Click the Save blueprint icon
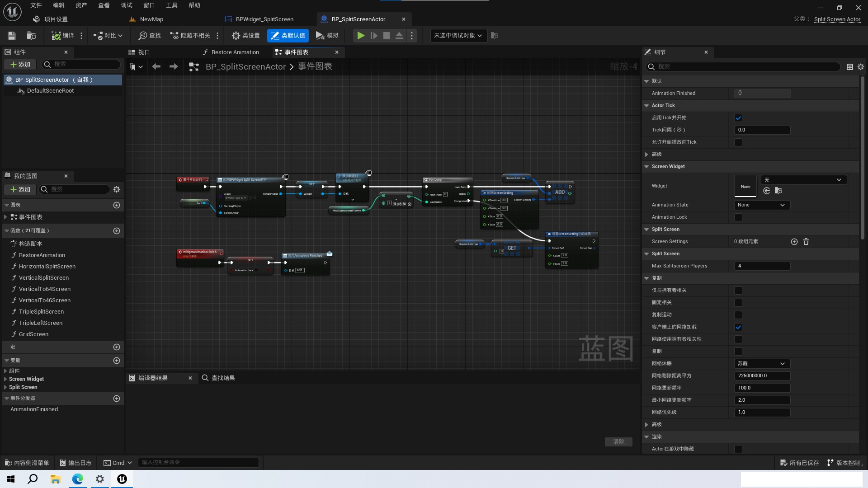The height and width of the screenshot is (488, 868). point(12,36)
